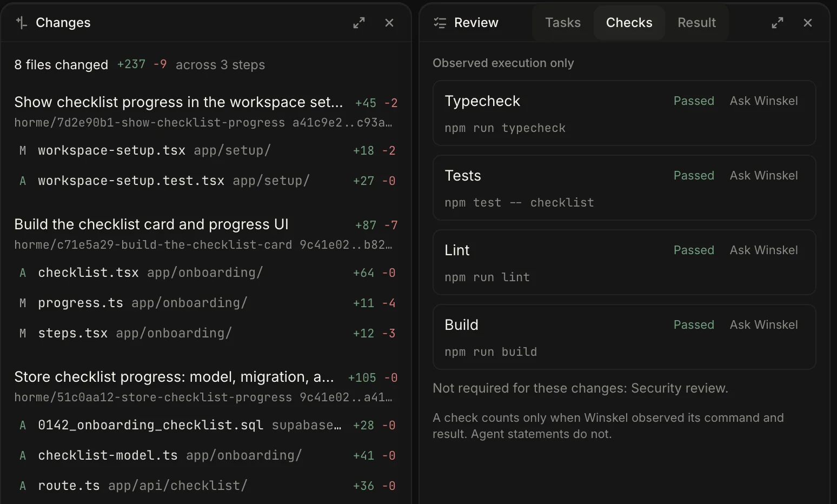Viewport: 837px width, 504px height.
Task: Click the horme/c71e5a29-build-the-checklist-card branch text
Action: click(153, 245)
